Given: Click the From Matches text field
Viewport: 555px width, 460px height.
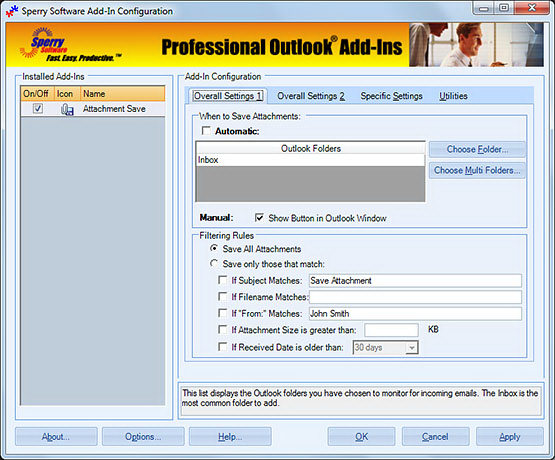Looking at the screenshot, I should [415, 314].
